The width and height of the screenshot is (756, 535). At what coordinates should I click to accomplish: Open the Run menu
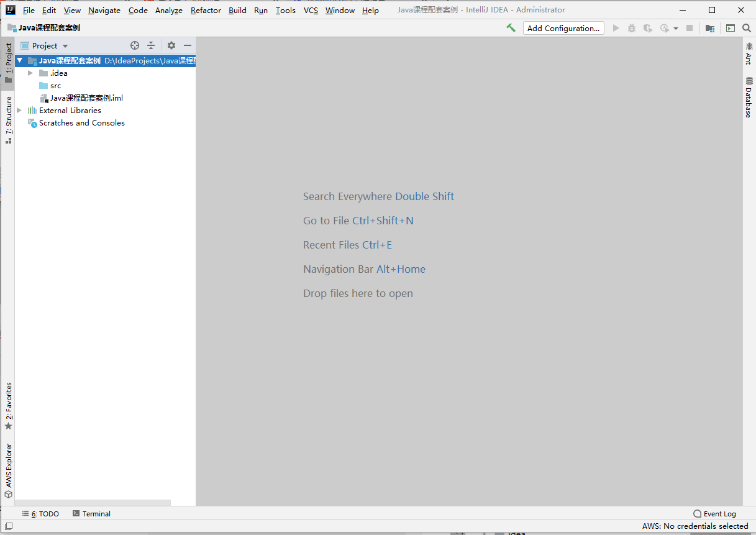261,11
